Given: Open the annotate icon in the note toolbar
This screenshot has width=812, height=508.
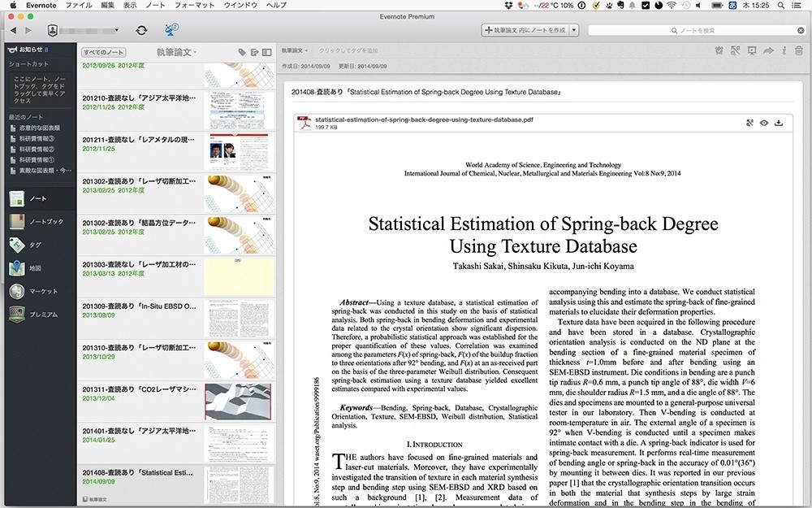Looking at the screenshot, I should pyautogui.click(x=735, y=51).
